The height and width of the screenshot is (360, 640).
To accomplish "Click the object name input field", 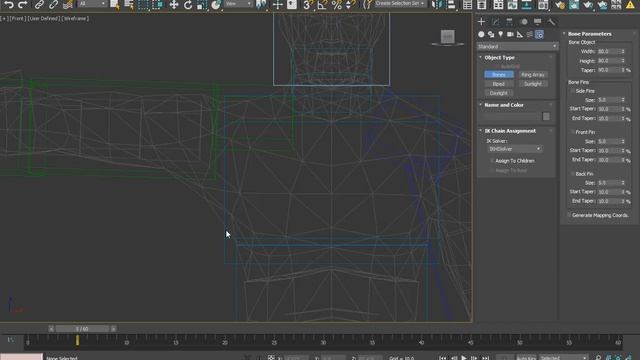I will click(x=511, y=117).
